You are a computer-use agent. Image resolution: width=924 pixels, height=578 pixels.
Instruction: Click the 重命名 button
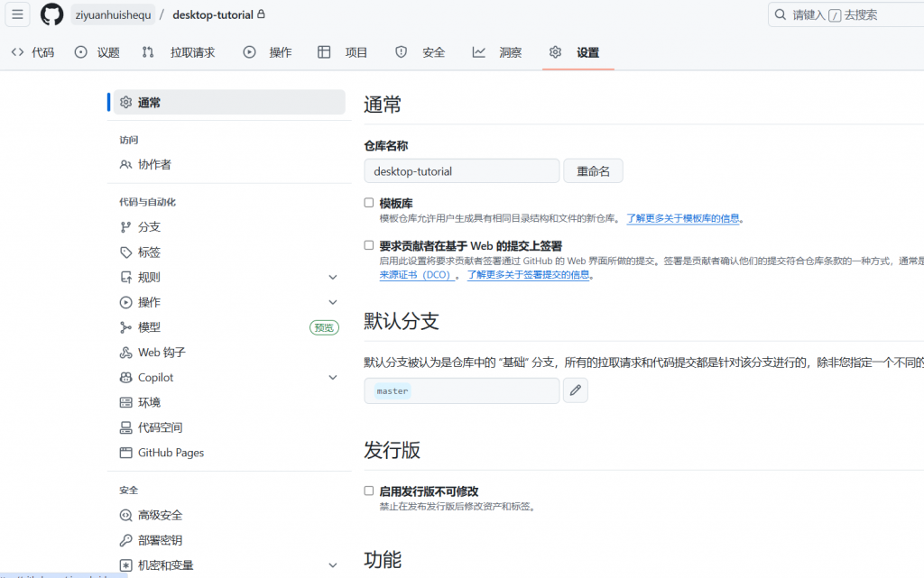coord(593,171)
